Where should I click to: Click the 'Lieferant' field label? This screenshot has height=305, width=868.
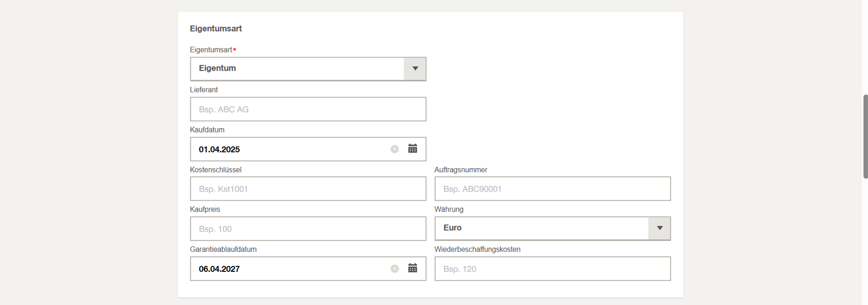click(x=204, y=90)
